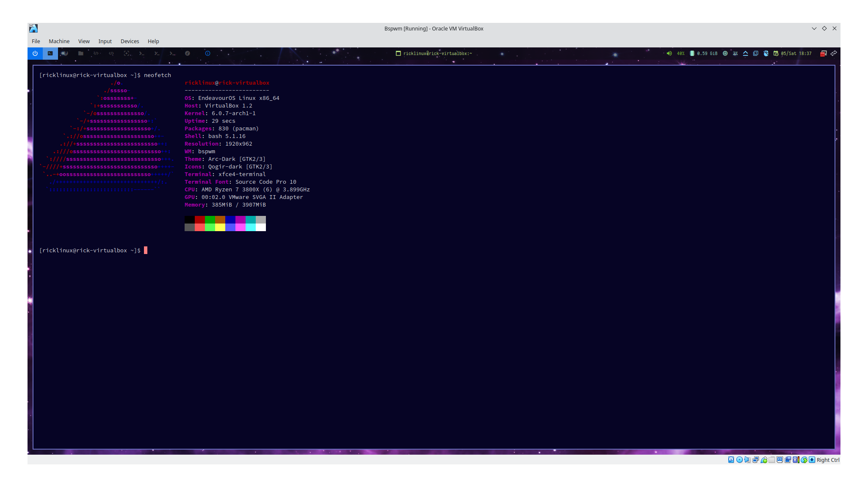Click the green volume speaker icon
Viewport: 868px width, 497px height.
pyautogui.click(x=669, y=53)
